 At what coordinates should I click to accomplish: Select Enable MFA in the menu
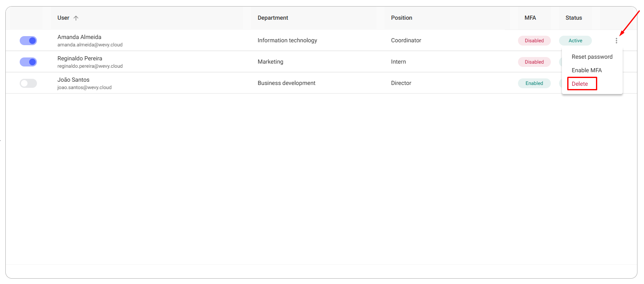click(587, 70)
